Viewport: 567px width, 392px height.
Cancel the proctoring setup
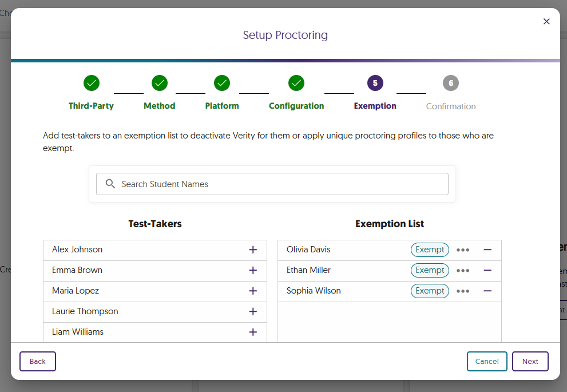tap(487, 362)
